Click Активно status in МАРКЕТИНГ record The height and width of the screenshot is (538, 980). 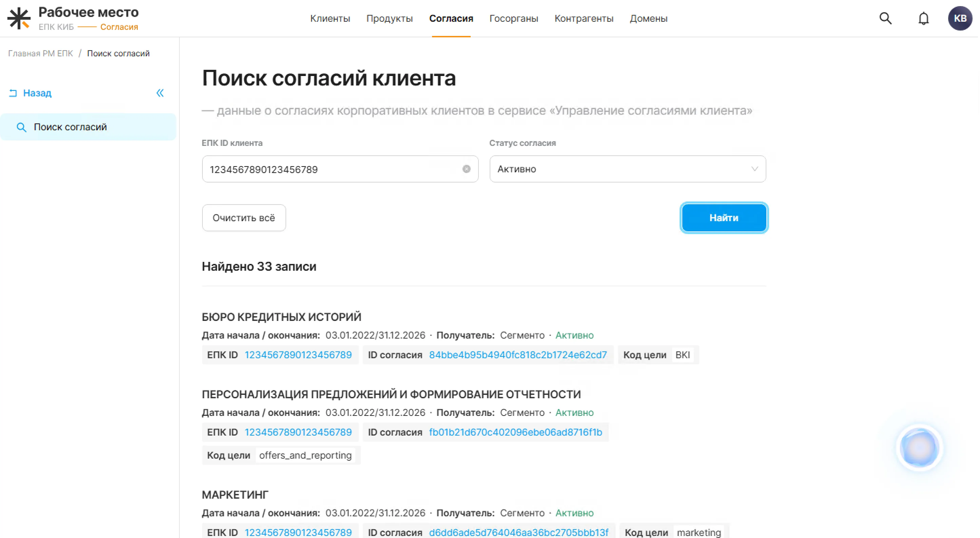(x=575, y=514)
